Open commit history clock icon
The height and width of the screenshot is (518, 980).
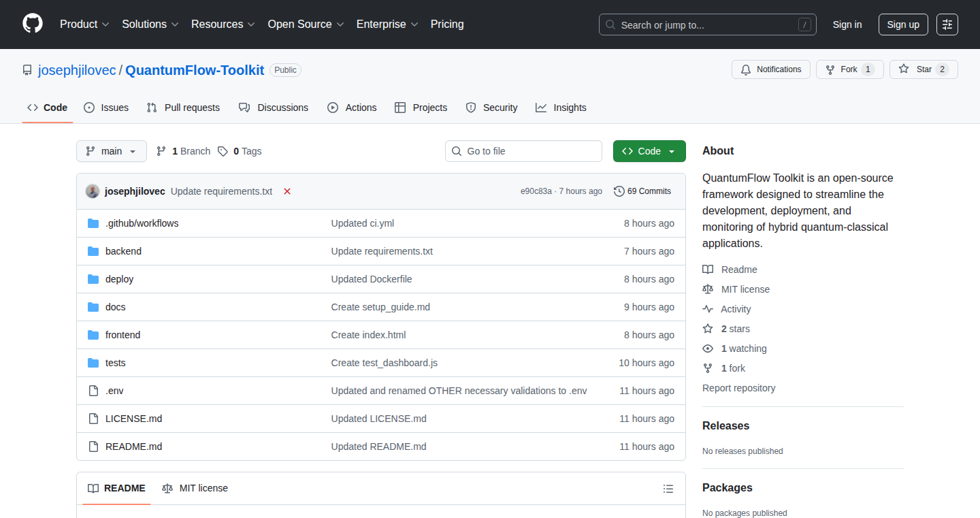(619, 191)
